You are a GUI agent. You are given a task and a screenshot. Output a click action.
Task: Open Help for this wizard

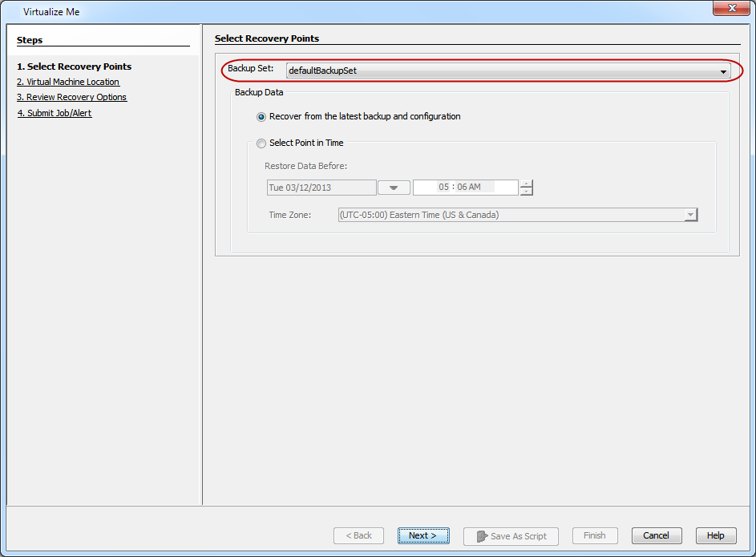point(715,535)
